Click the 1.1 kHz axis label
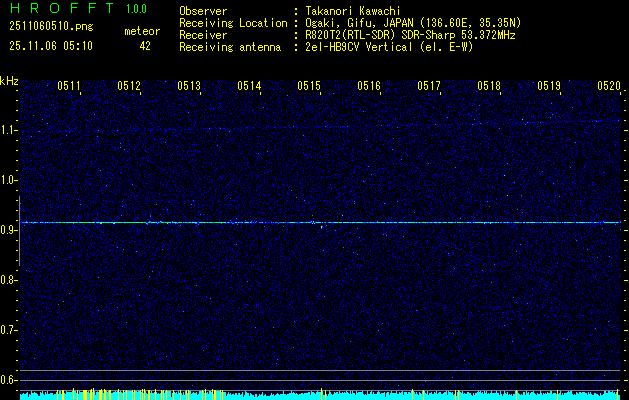Image resolution: width=629 pixels, height=400 pixels. pyautogui.click(x=9, y=130)
